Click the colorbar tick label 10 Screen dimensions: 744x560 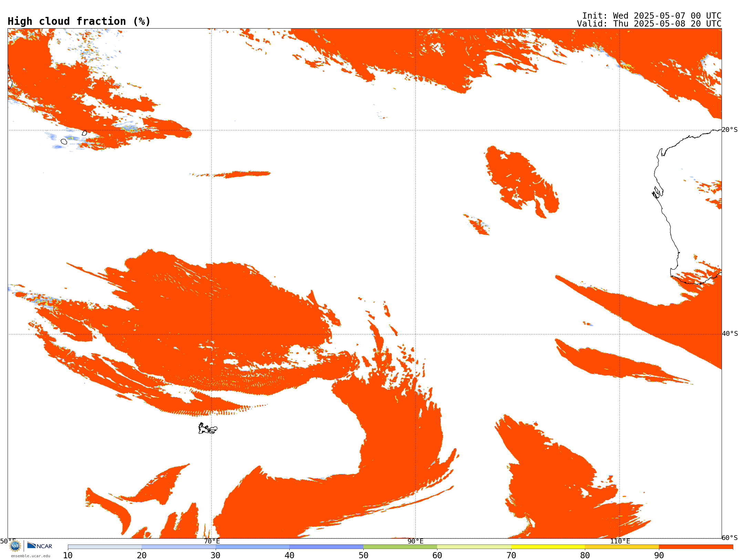pos(68,555)
